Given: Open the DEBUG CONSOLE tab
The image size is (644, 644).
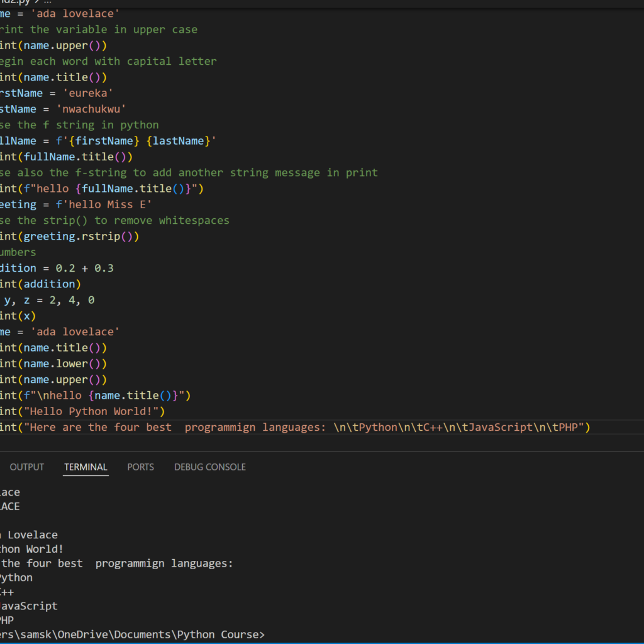Looking at the screenshot, I should coord(209,467).
